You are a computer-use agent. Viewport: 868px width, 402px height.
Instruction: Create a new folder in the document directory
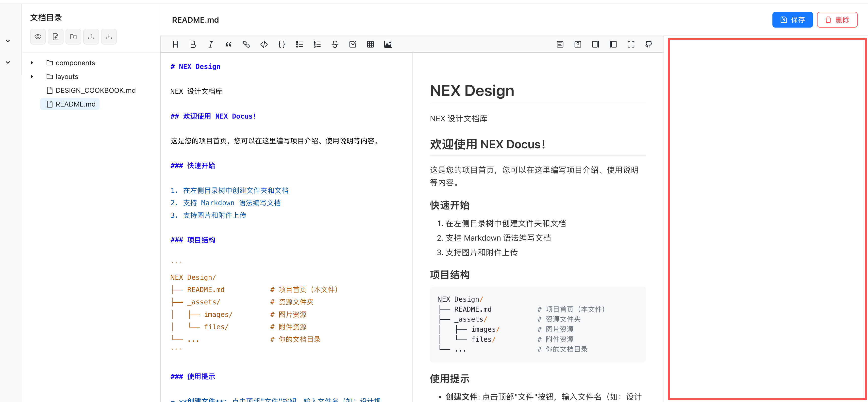pos(73,37)
